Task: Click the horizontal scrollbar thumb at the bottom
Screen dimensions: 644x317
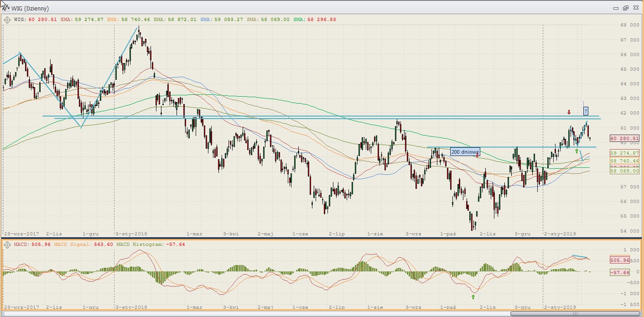Action: [x=574, y=314]
